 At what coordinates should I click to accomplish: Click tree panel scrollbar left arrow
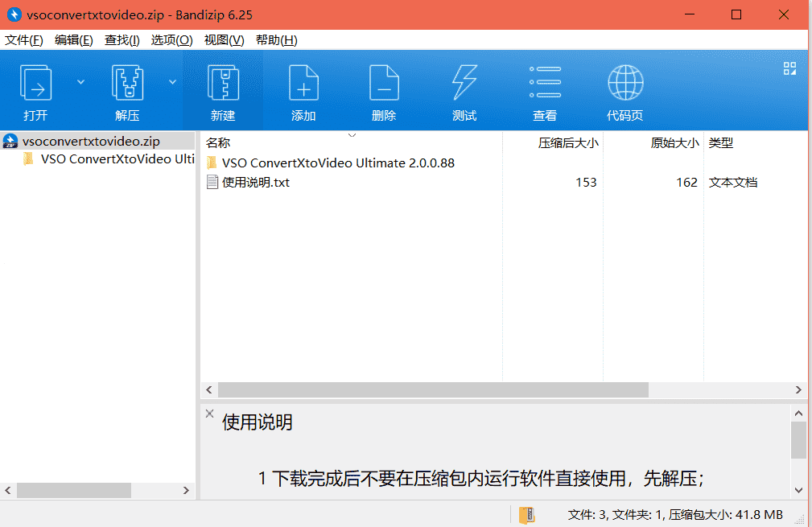click(x=8, y=490)
